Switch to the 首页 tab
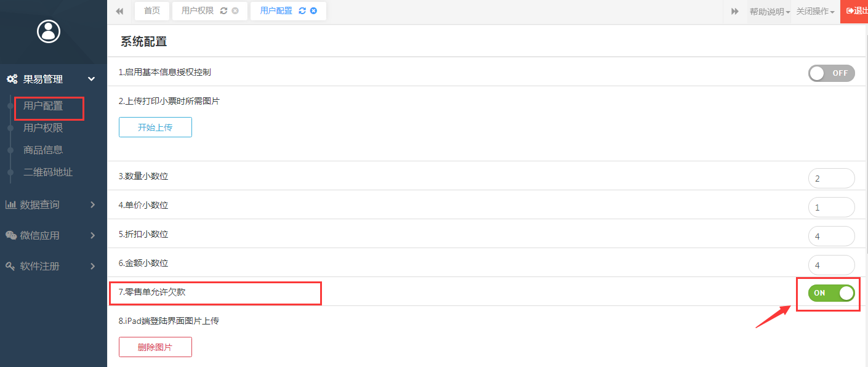Viewport: 868px width, 367px height. point(152,11)
